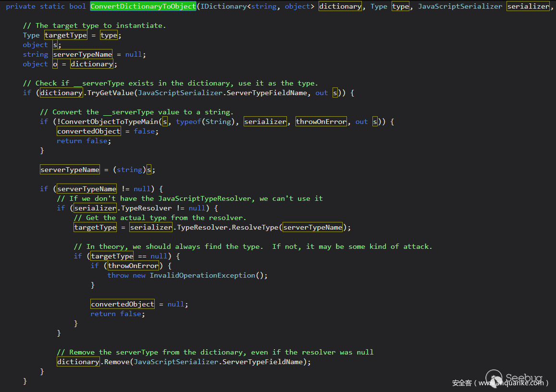
Task: Click the 'throw' keyword
Action: coord(118,275)
